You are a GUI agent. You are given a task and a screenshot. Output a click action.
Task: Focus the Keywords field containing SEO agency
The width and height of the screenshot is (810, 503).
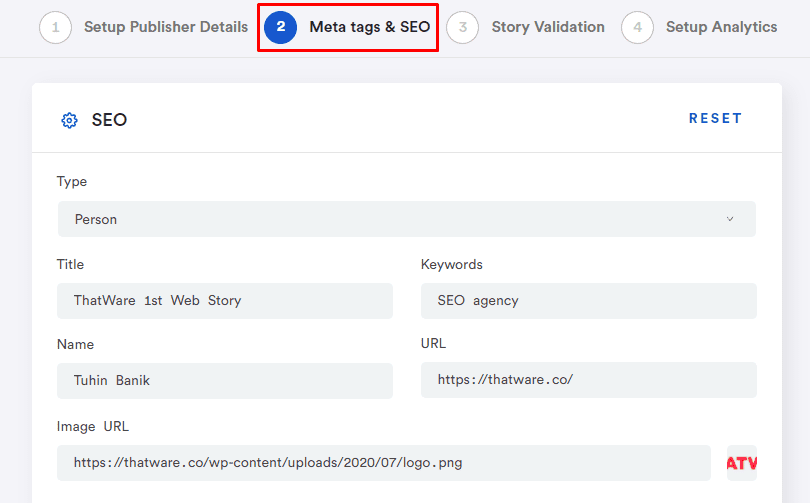click(x=589, y=301)
